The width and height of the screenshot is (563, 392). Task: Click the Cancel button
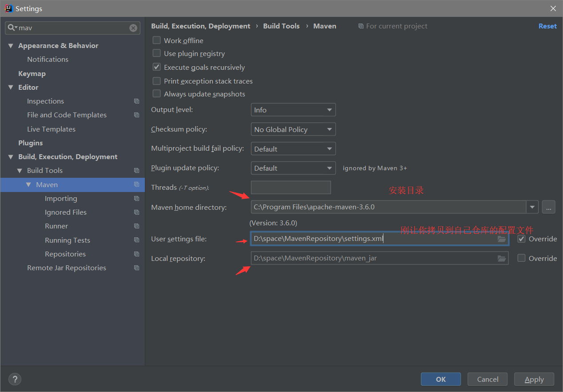click(487, 379)
